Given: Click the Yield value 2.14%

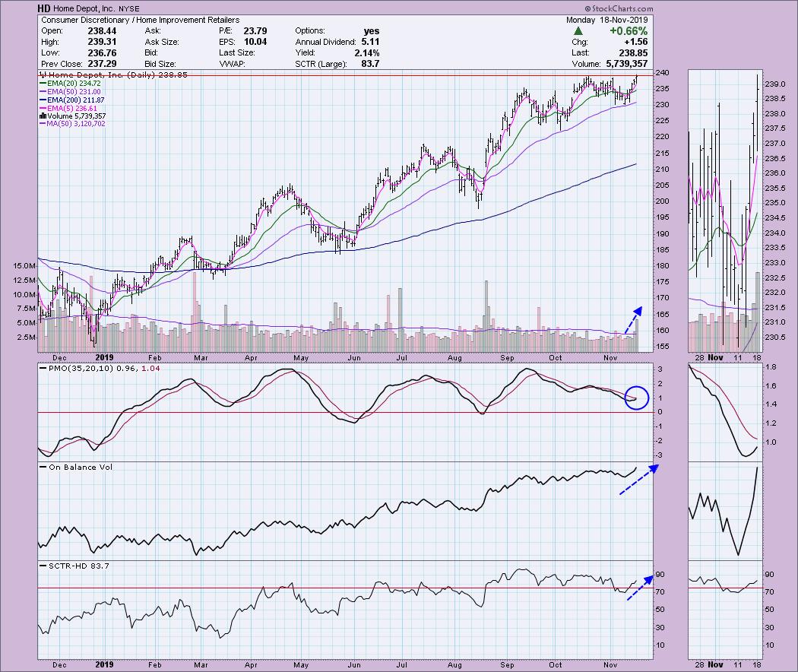Looking at the screenshot, I should pyautogui.click(x=366, y=53).
